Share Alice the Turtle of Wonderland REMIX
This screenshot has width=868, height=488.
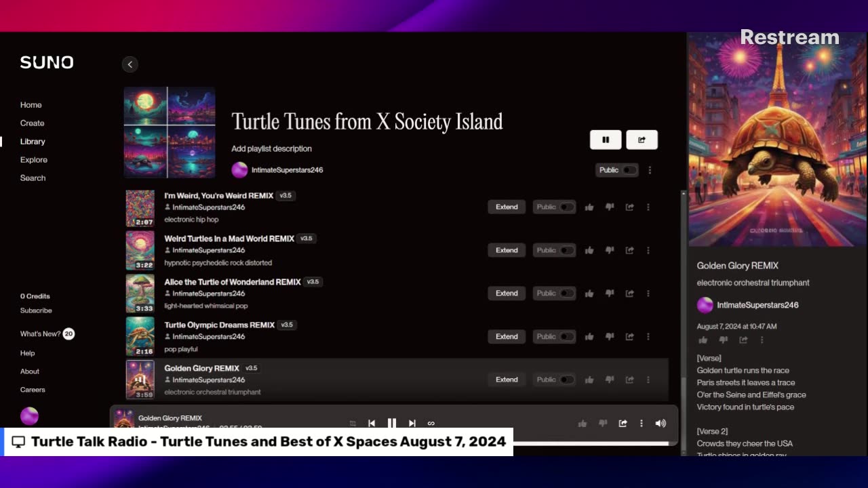629,293
